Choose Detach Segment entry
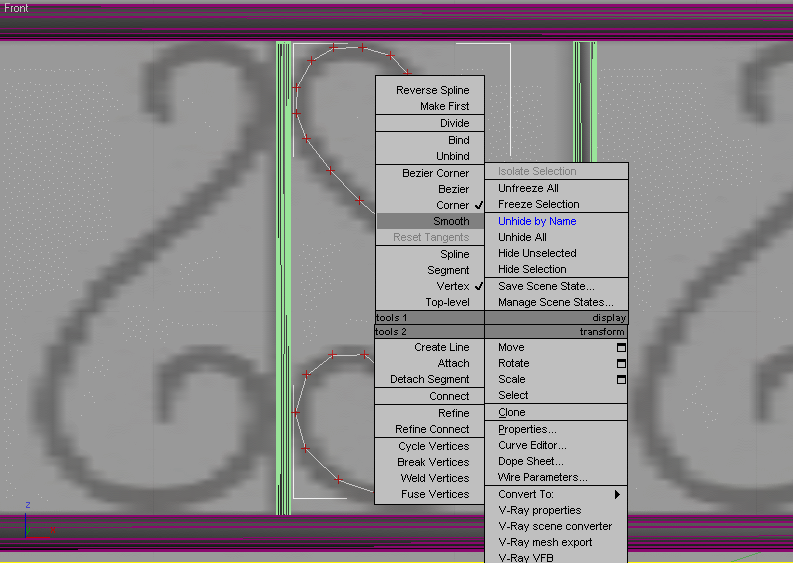The image size is (793, 563). (429, 379)
